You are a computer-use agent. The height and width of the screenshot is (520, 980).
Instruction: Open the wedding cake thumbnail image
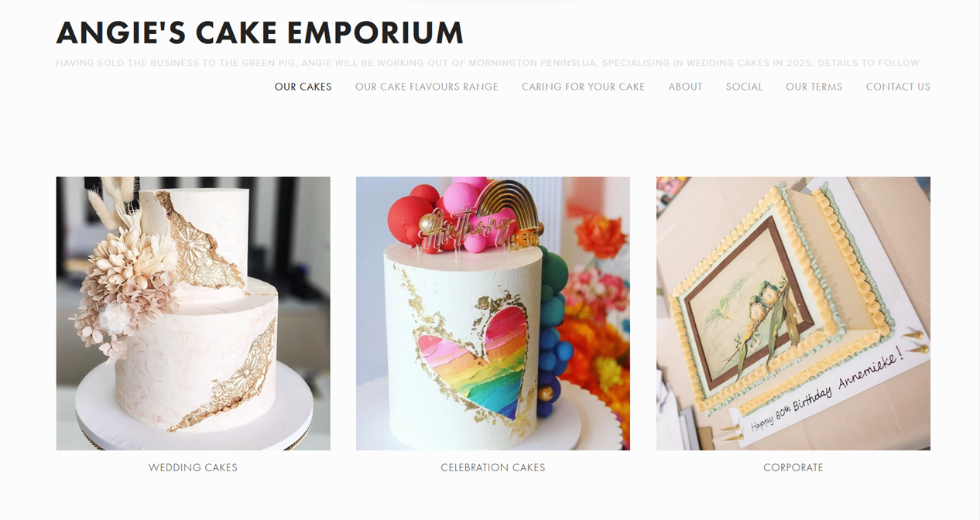click(193, 313)
